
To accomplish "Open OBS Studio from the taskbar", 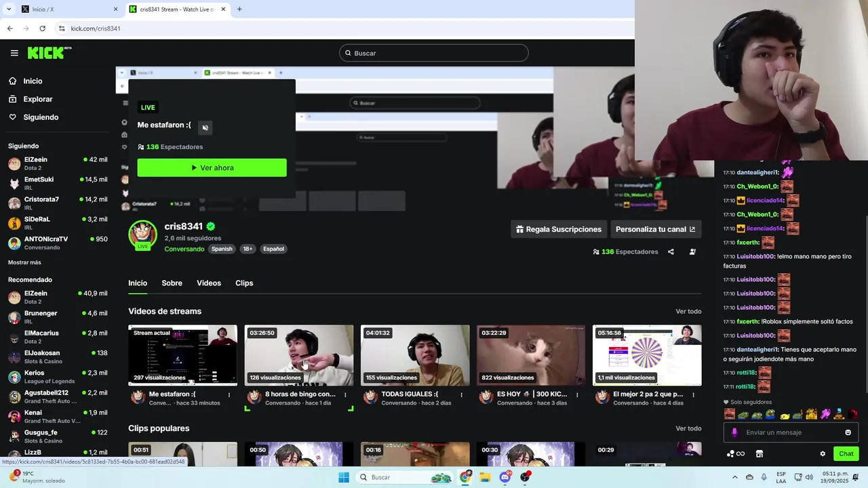I will (x=526, y=477).
